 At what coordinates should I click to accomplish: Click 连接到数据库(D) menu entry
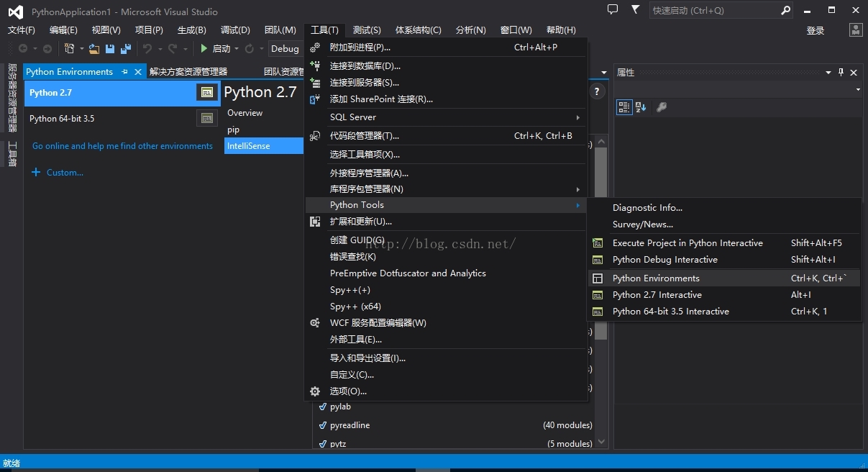[x=446, y=66]
